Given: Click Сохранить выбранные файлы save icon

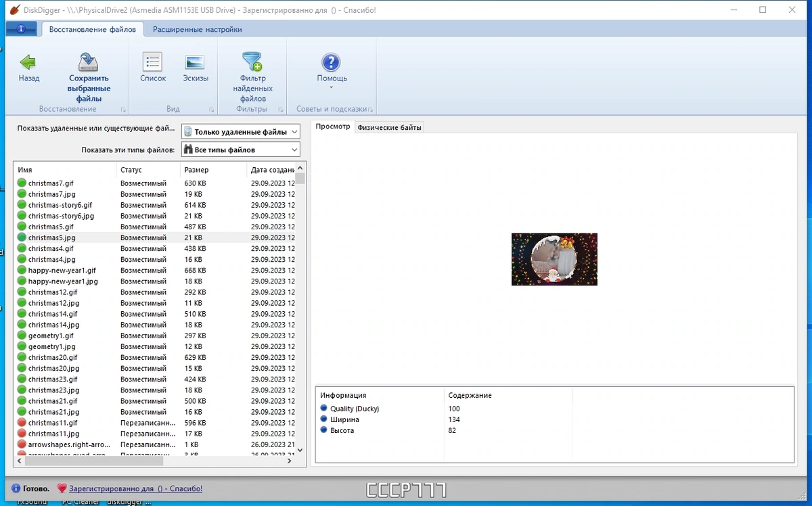Looking at the screenshot, I should (x=89, y=63).
